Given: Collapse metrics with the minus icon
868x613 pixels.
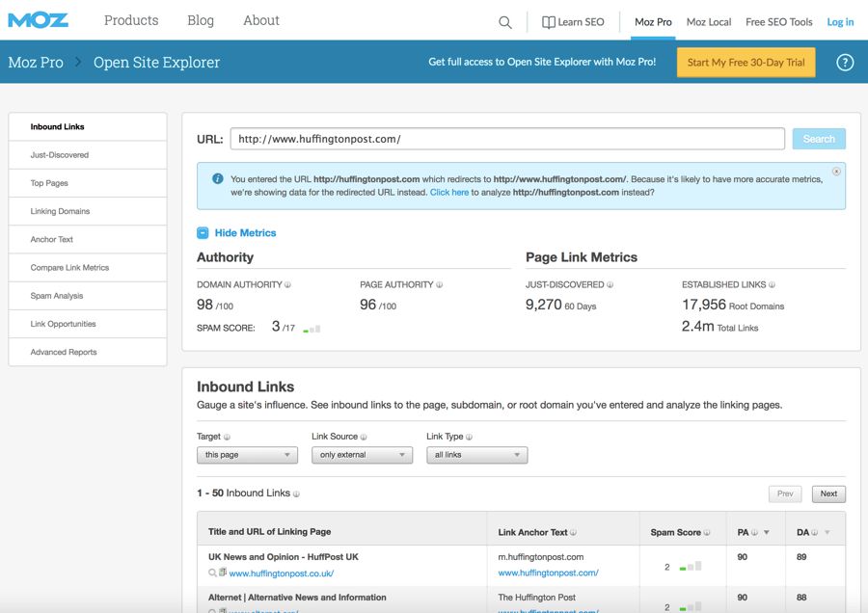Looking at the screenshot, I should [x=203, y=233].
